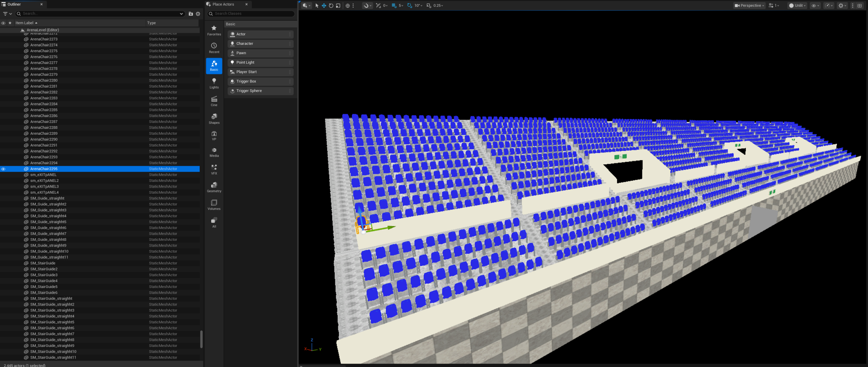Toggle grid location snapping
The image size is (868, 367).
394,5
